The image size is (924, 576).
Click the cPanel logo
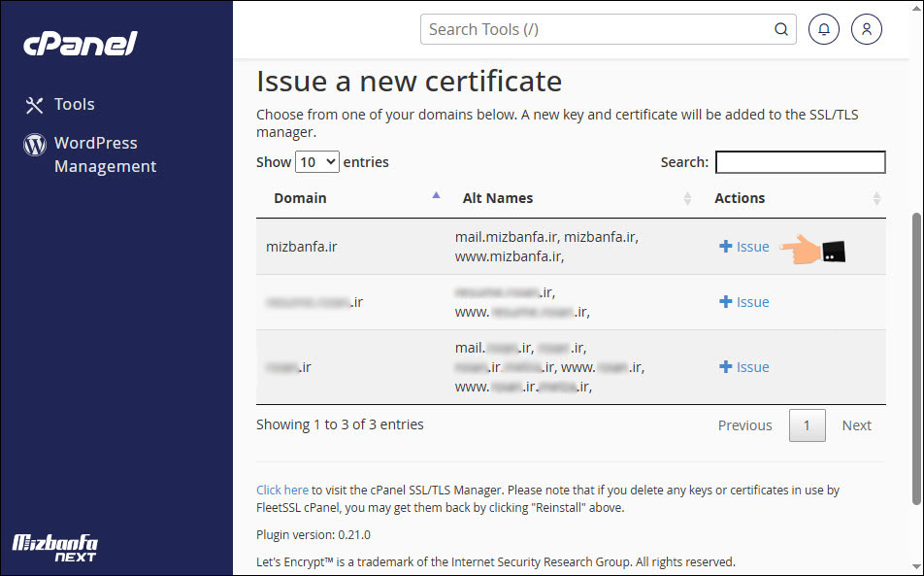click(81, 44)
